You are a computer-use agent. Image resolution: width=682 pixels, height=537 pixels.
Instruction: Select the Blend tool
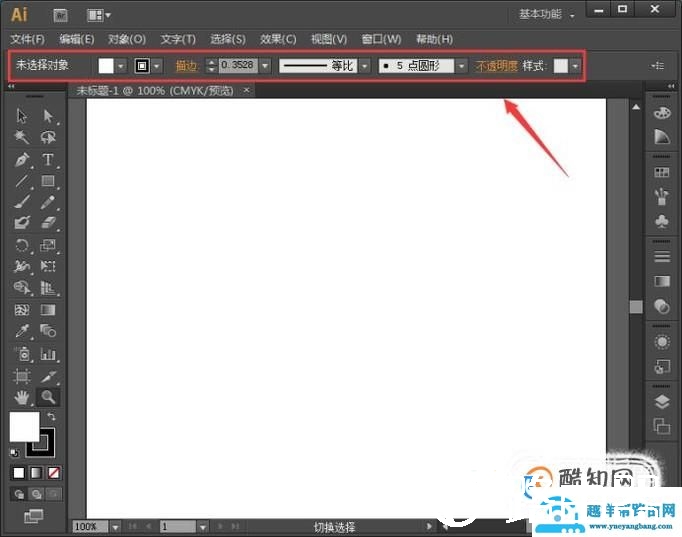click(48, 331)
